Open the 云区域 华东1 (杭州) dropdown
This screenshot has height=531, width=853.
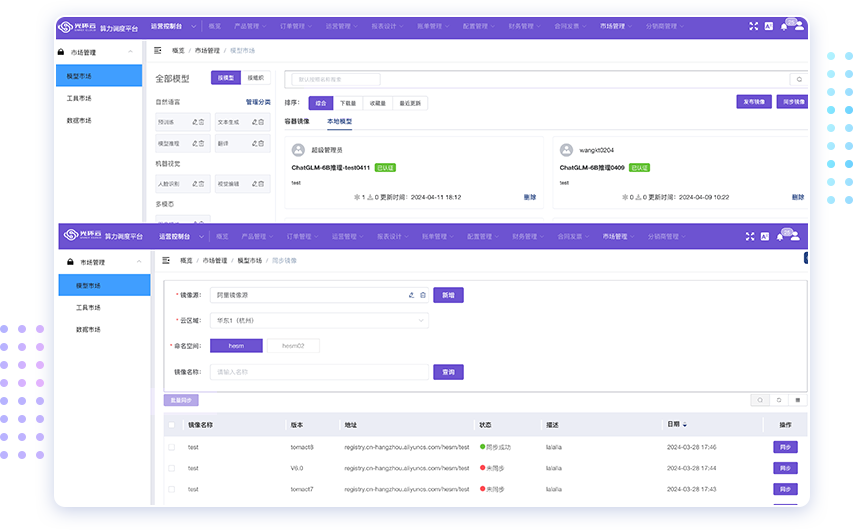click(318, 321)
